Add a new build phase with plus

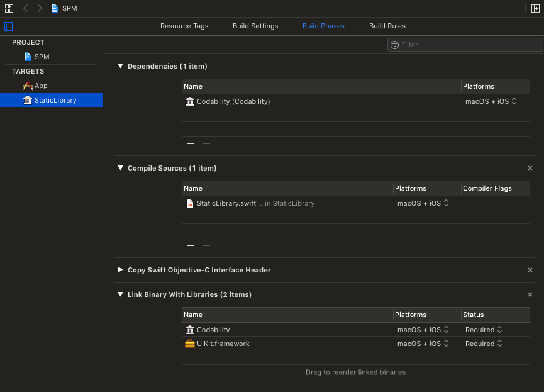(111, 45)
